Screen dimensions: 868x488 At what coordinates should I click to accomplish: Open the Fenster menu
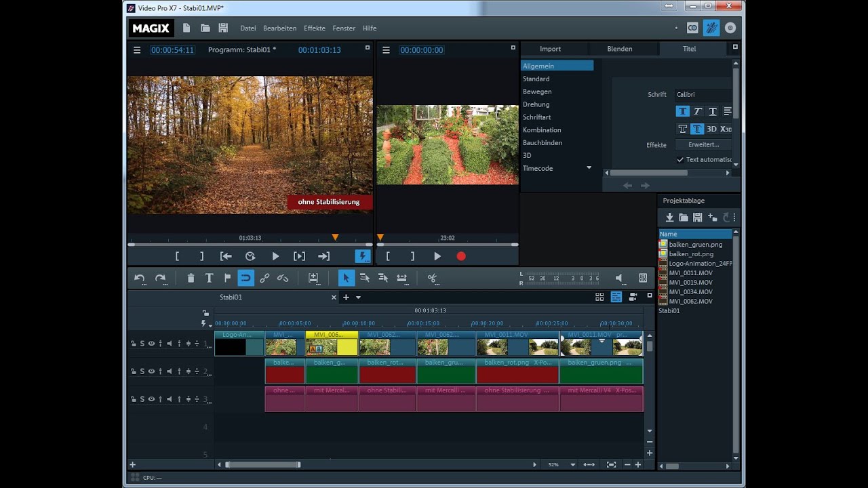[x=344, y=28]
